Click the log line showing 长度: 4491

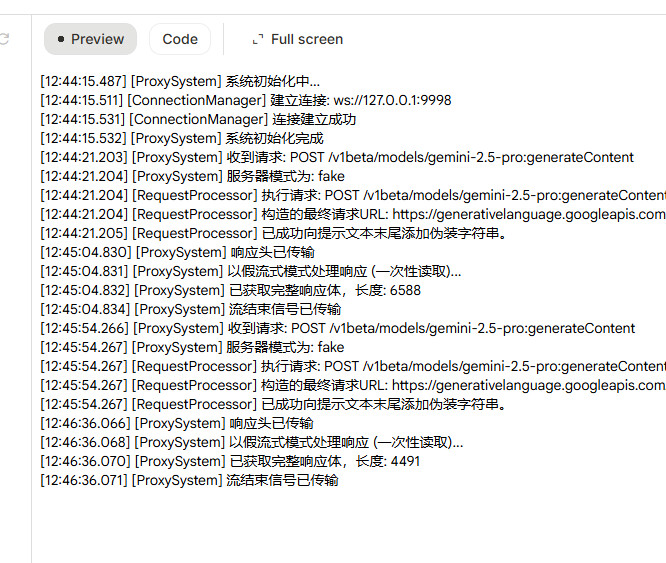230,461
